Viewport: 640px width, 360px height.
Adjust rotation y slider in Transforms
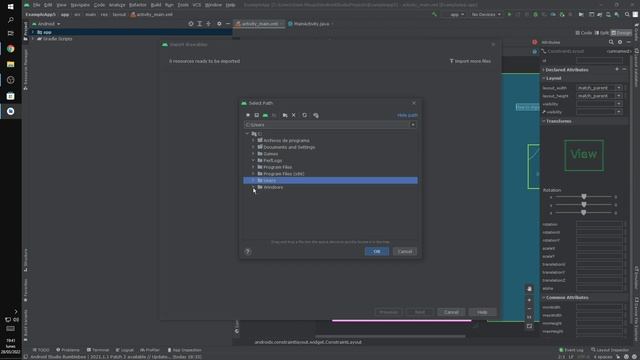point(584,205)
